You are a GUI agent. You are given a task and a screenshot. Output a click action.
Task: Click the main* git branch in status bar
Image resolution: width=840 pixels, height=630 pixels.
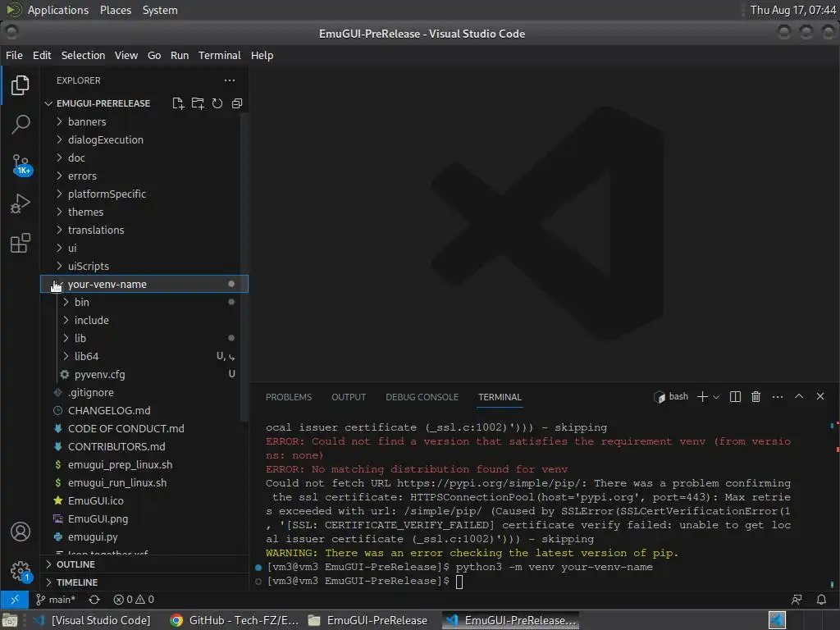pyautogui.click(x=56, y=600)
